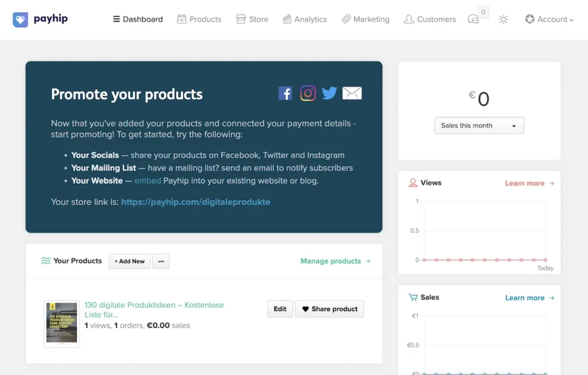Open your store link payhip.com/digitaleprodukte
Screen dimensions: 588x375
pos(196,202)
